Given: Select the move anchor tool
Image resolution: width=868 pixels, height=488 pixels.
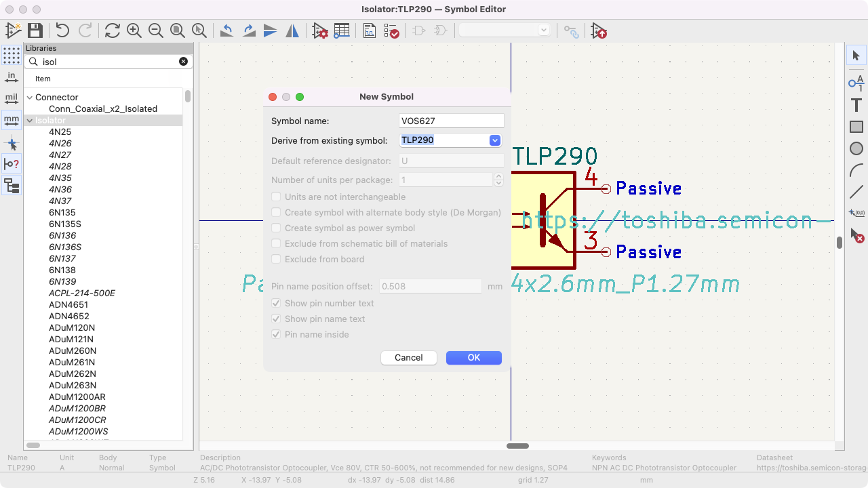Looking at the screenshot, I should point(856,213).
